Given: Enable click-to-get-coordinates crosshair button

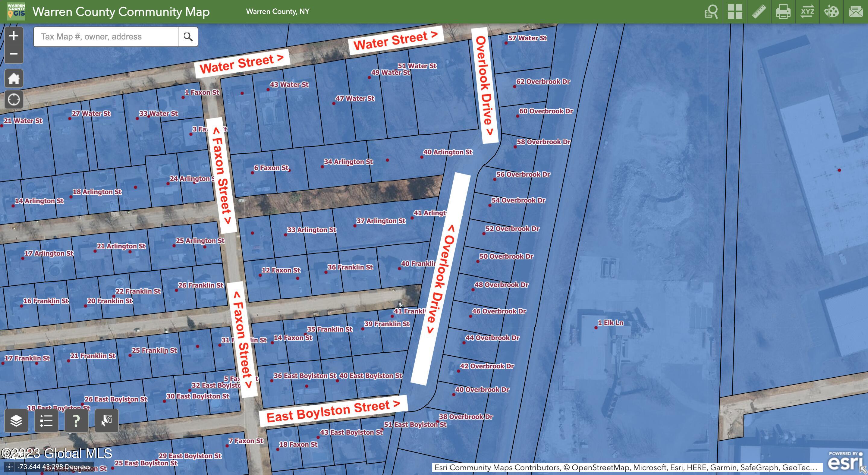Looking at the screenshot, I should coord(9,467).
